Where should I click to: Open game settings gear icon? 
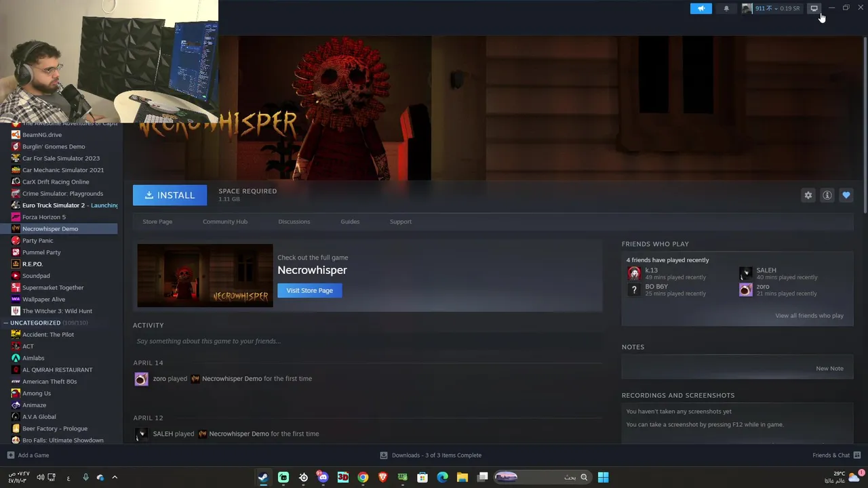click(x=808, y=195)
